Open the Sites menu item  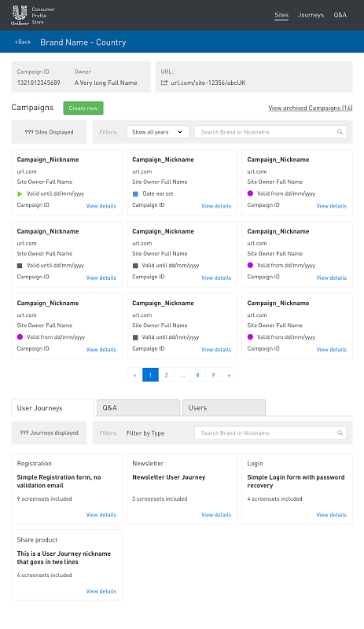click(281, 15)
